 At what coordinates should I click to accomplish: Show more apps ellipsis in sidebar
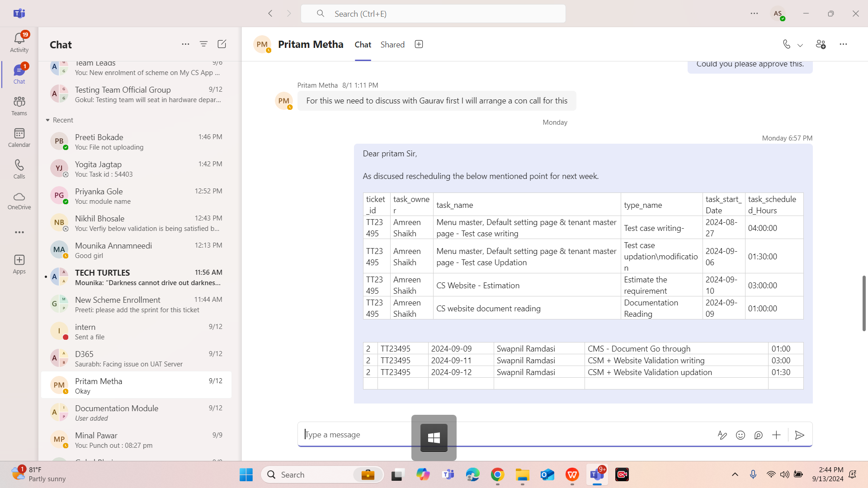[x=19, y=232]
